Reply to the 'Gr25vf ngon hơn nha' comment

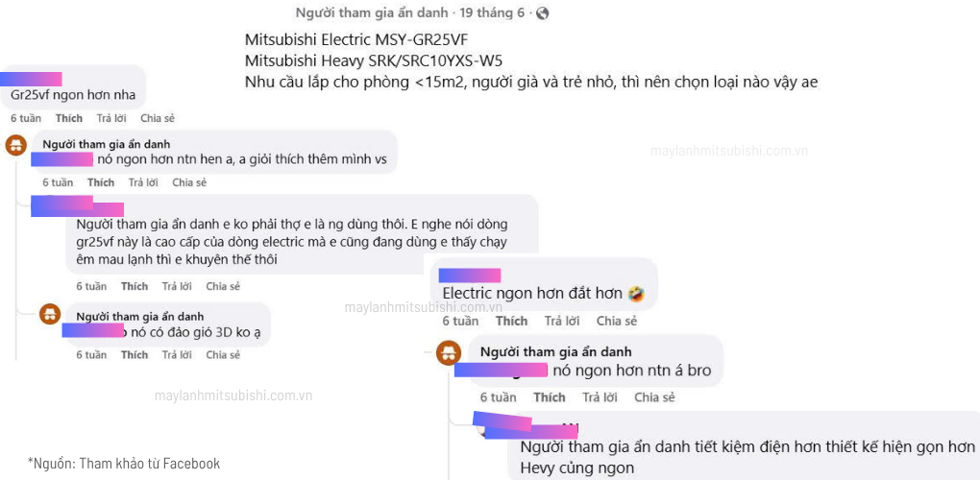click(111, 118)
